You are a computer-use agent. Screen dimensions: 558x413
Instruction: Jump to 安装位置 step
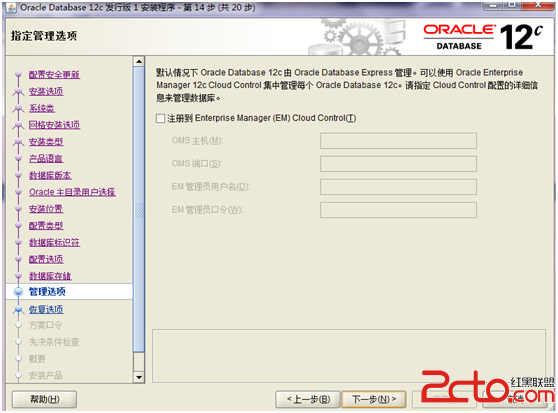[46, 209]
